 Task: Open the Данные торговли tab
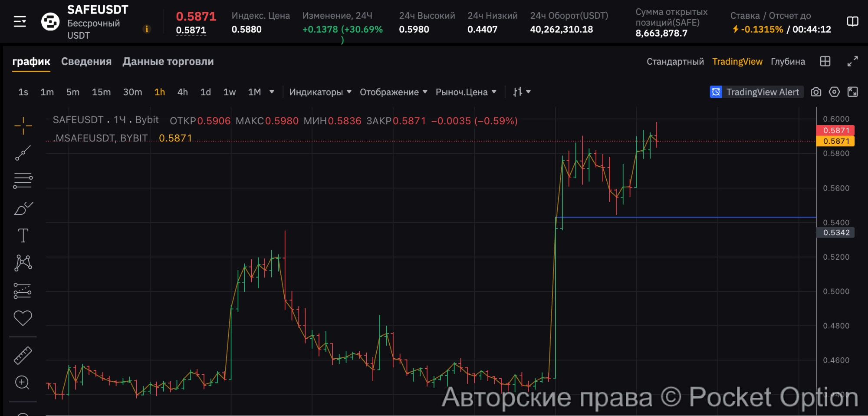(168, 62)
